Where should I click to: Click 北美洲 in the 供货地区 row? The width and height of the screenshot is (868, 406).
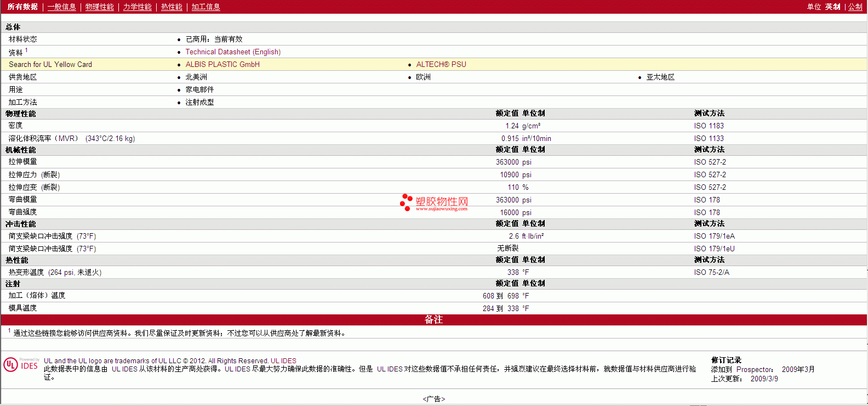tap(196, 77)
